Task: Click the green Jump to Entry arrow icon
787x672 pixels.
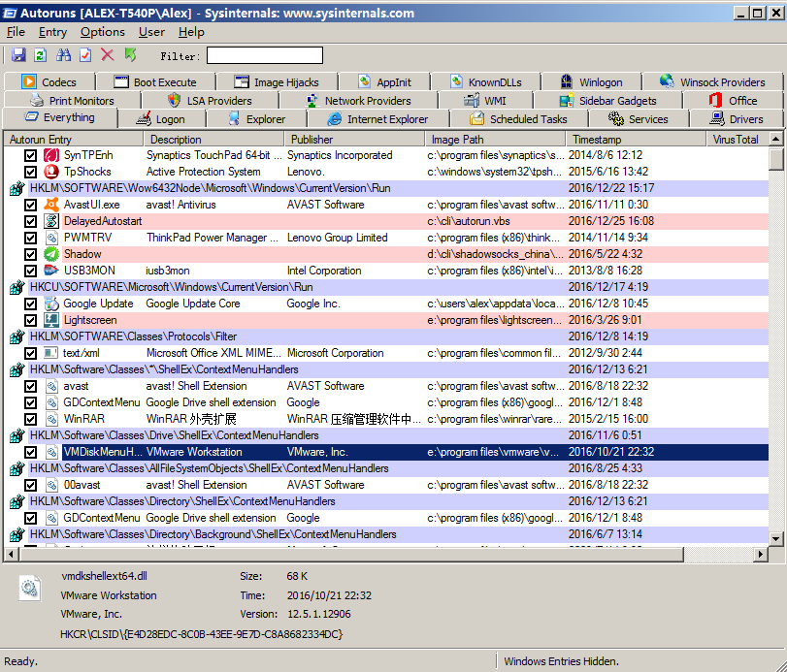Action: click(130, 54)
